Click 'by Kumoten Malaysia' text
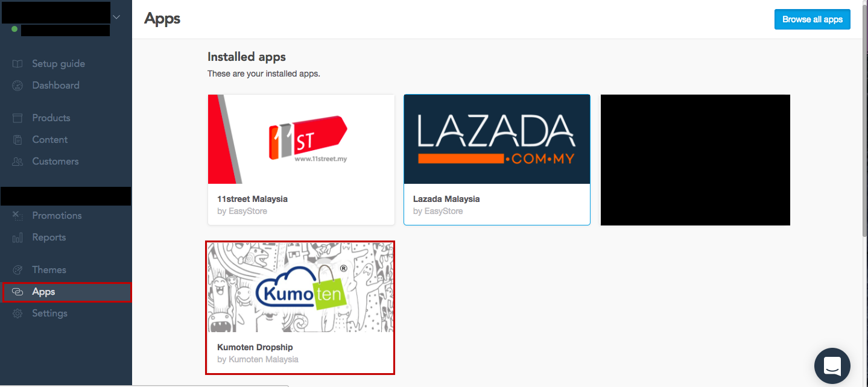 tap(258, 359)
